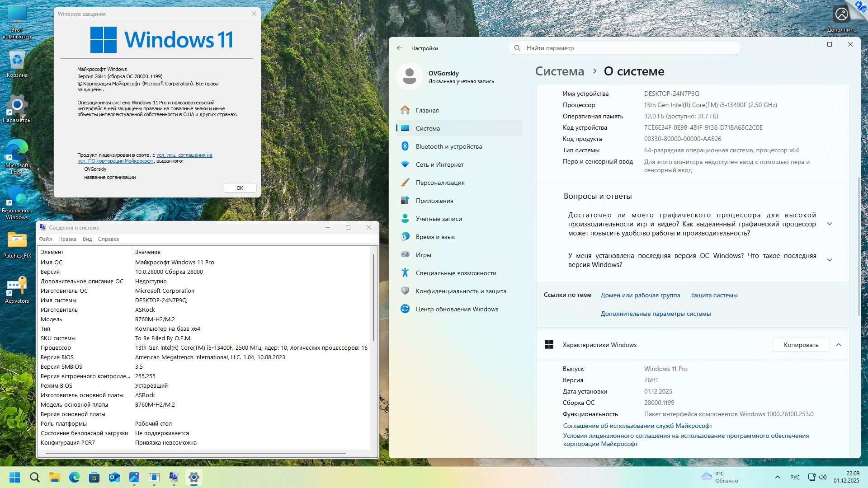This screenshot has width=868, height=488.
Task: Show hidden tray icons chevron
Action: click(778, 477)
